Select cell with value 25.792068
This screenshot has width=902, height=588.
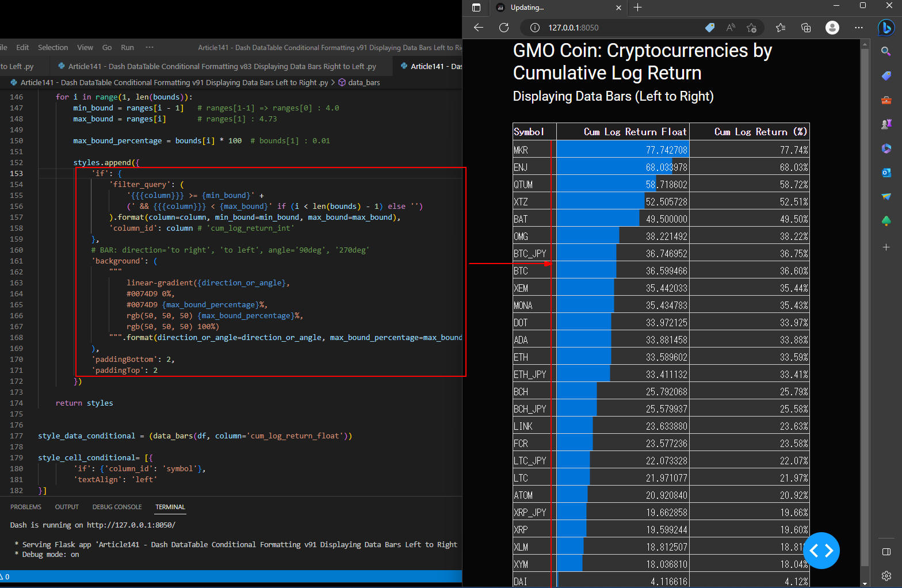point(623,391)
